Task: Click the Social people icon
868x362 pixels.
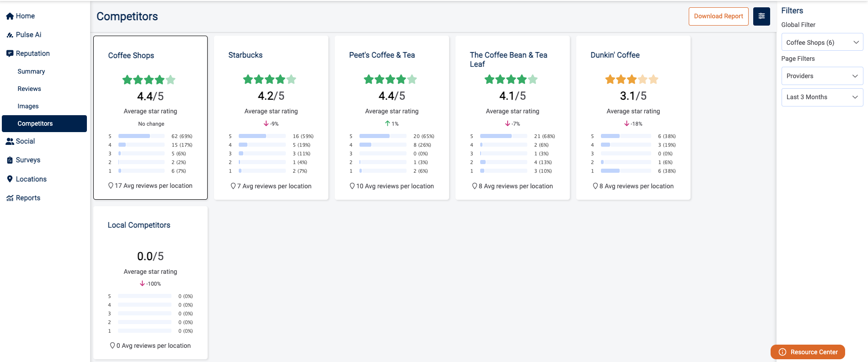Action: point(10,142)
